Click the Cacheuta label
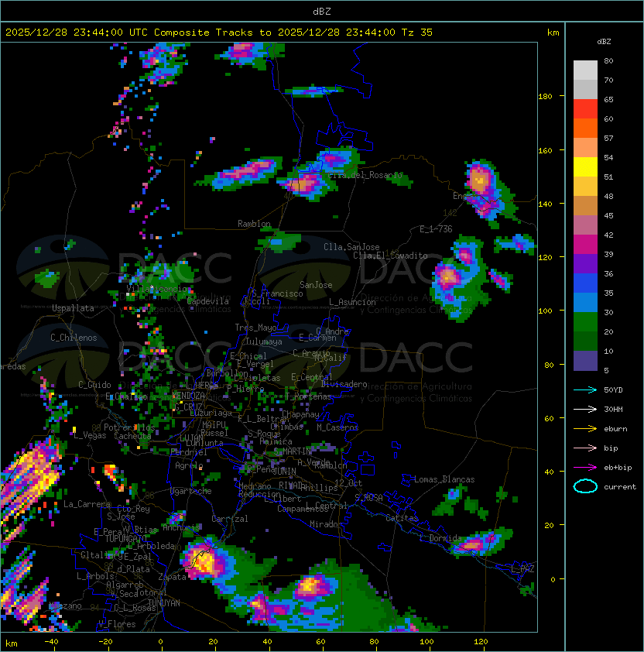 [x=132, y=436]
